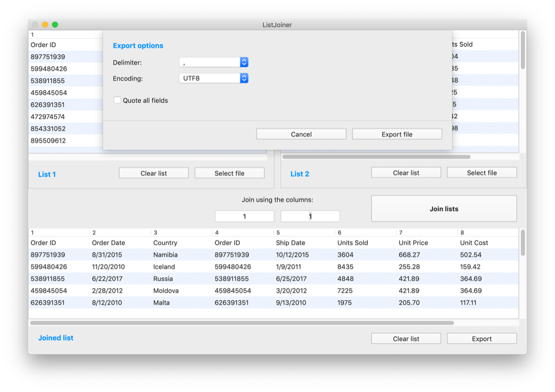Click the Delimiter stepper arrows
555x392 pixels.
(x=244, y=62)
